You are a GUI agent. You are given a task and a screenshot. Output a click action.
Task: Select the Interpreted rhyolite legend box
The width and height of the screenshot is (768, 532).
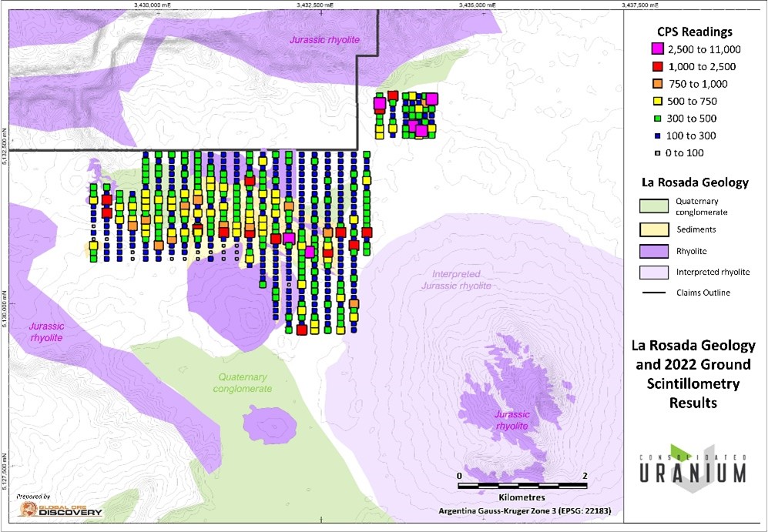(654, 272)
